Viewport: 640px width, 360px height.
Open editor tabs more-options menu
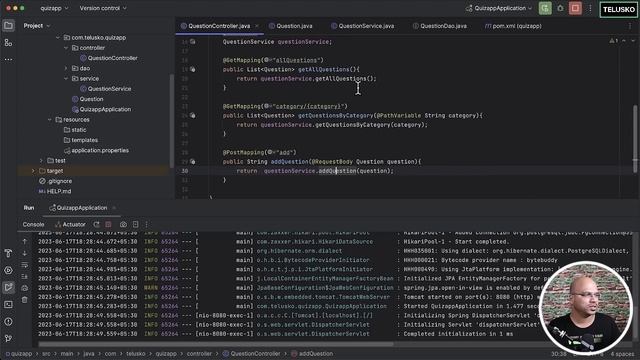(x=630, y=26)
